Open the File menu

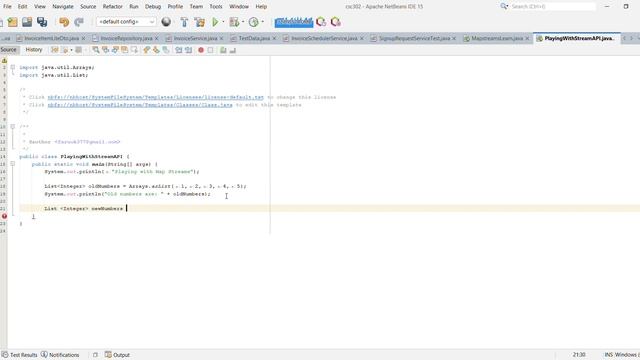click(7, 7)
